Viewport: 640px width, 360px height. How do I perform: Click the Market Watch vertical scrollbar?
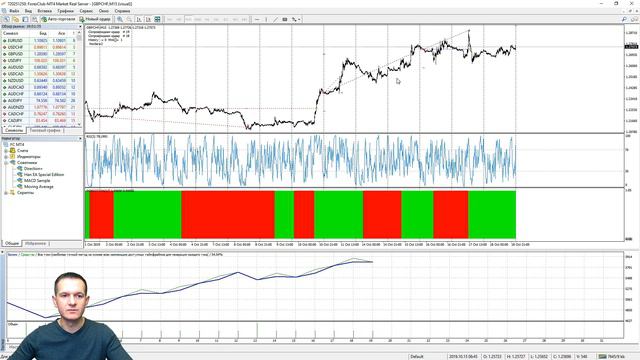pyautogui.click(x=79, y=78)
